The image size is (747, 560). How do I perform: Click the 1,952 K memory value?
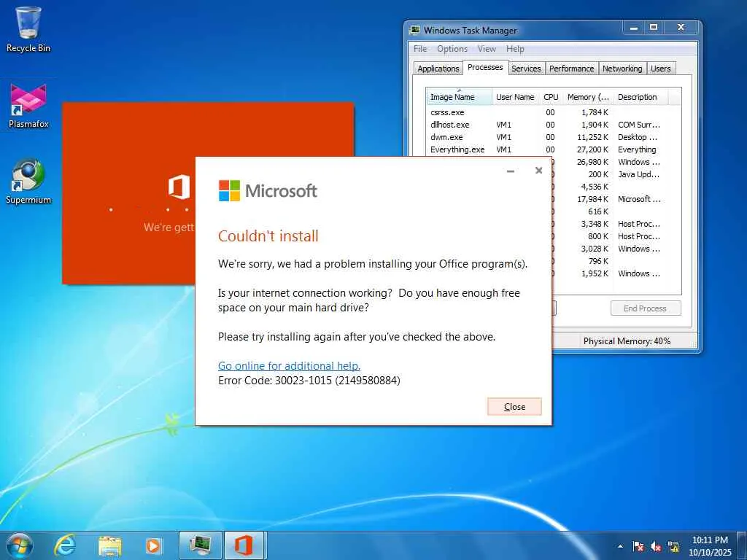[x=595, y=273]
